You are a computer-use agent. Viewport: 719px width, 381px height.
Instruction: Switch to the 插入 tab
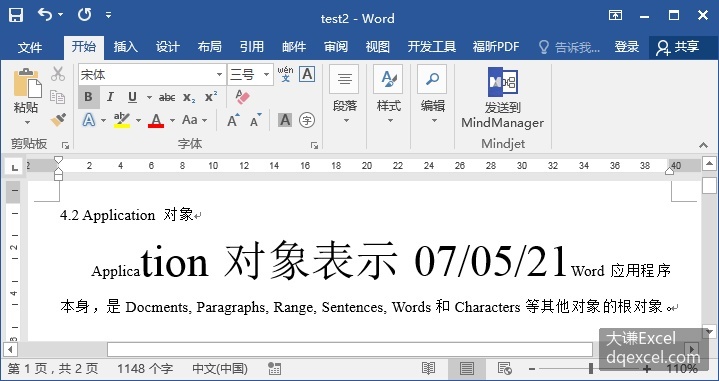click(x=126, y=47)
